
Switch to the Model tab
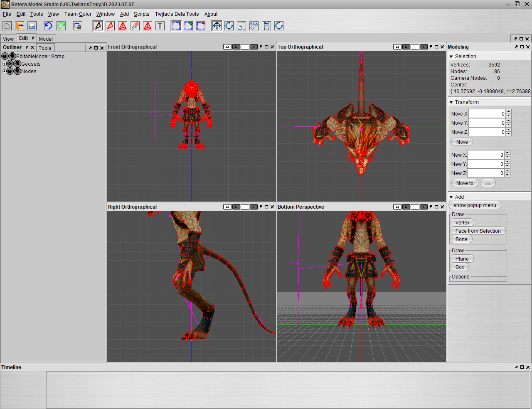click(x=46, y=39)
